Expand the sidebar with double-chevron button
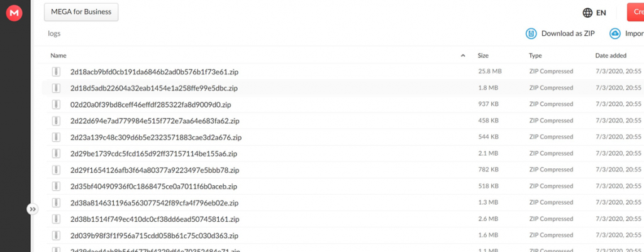This screenshot has height=252, width=644. point(33,209)
